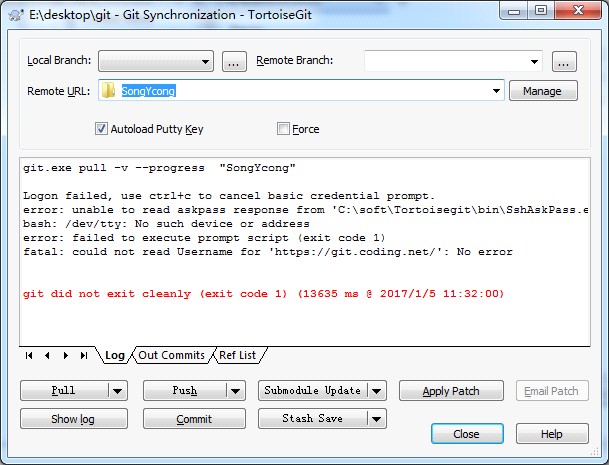
Task: Browse local branches with the ellipsis button
Action: click(234, 61)
